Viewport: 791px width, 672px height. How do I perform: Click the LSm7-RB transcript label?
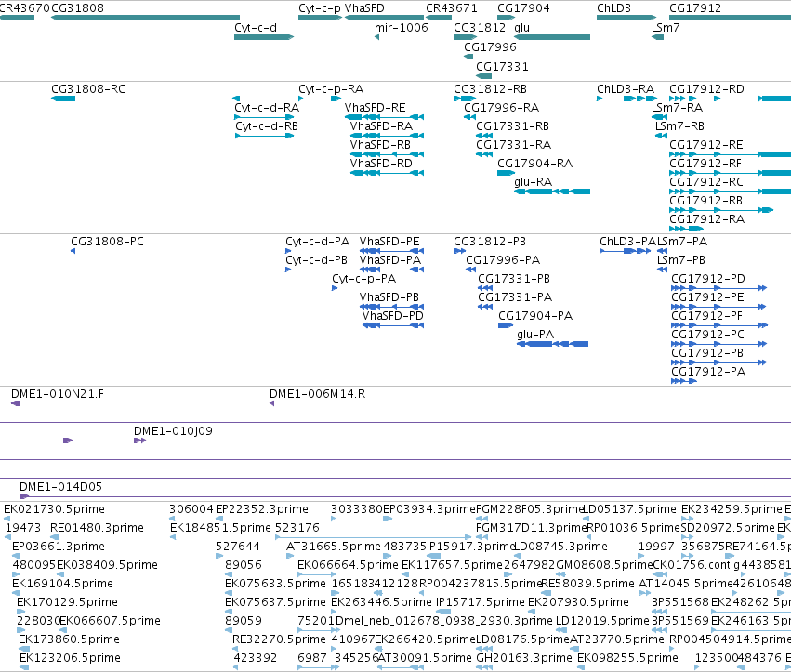click(679, 126)
